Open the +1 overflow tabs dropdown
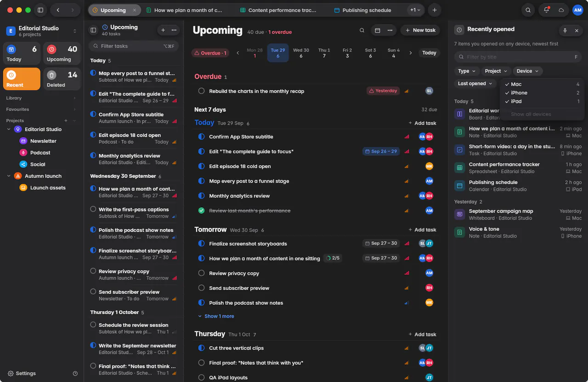 (x=415, y=10)
